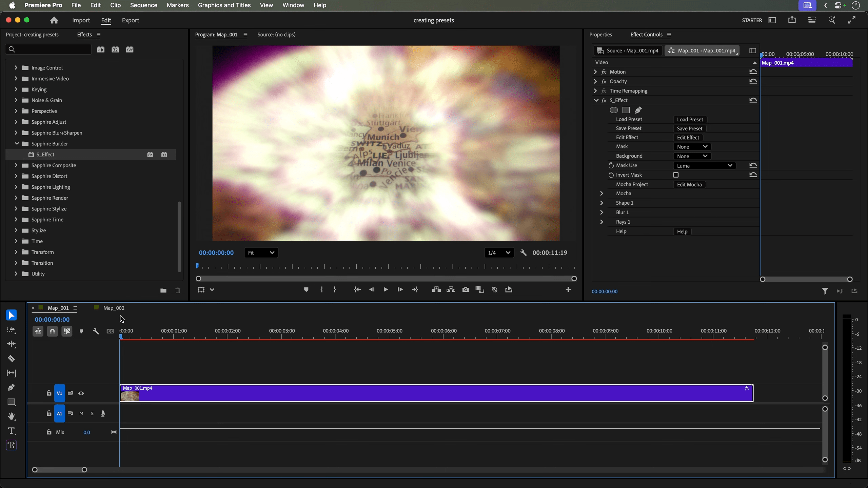Select the Type tool
This screenshot has width=868, height=488.
tap(11, 431)
